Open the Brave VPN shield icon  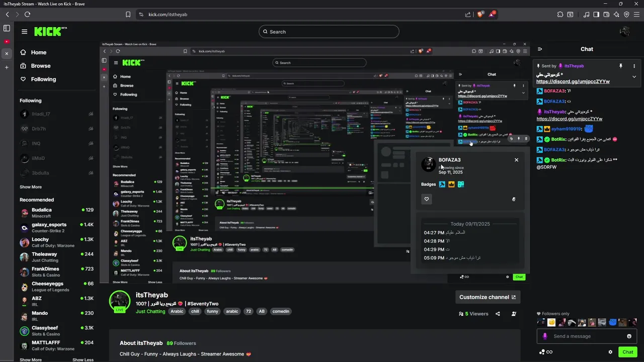(626, 15)
